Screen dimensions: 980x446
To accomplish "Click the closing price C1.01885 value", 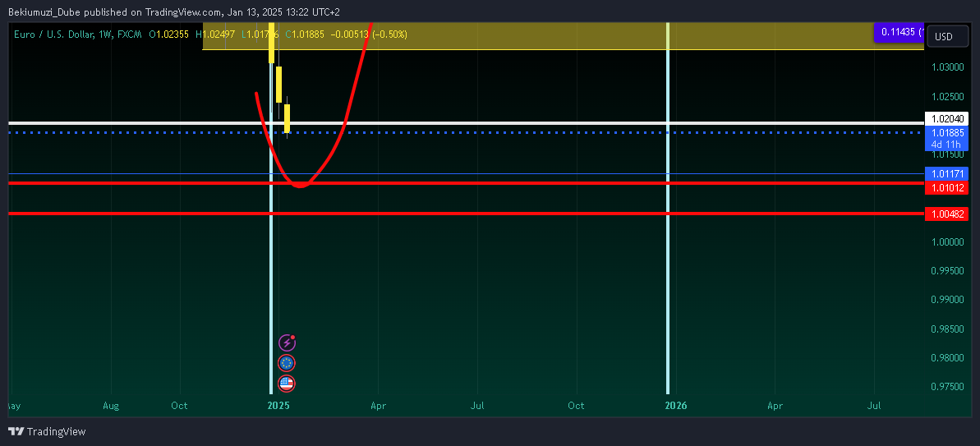I will (x=305, y=34).
